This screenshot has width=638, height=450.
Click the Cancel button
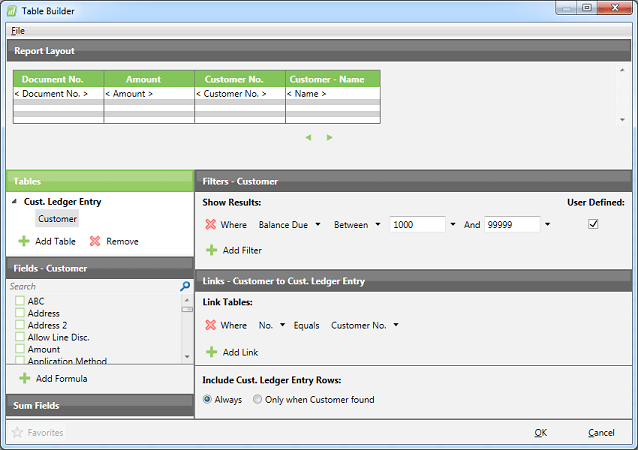pyautogui.click(x=601, y=433)
